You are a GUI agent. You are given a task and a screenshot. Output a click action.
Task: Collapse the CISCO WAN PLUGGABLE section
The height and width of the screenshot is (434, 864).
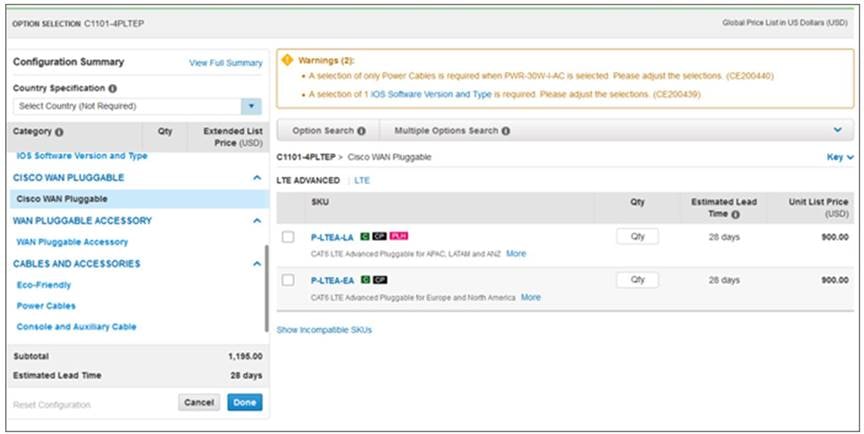click(x=257, y=178)
